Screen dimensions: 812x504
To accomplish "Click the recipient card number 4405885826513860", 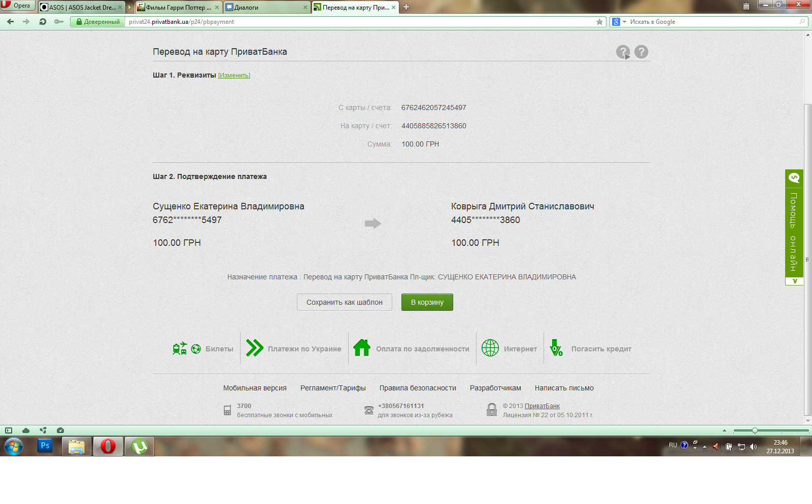I will point(434,126).
